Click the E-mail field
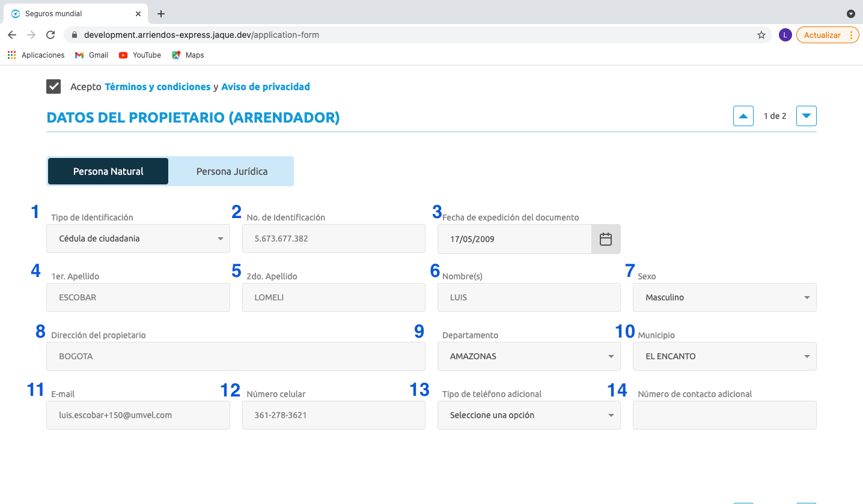Screen dimensions: 863x504 [x=138, y=415]
